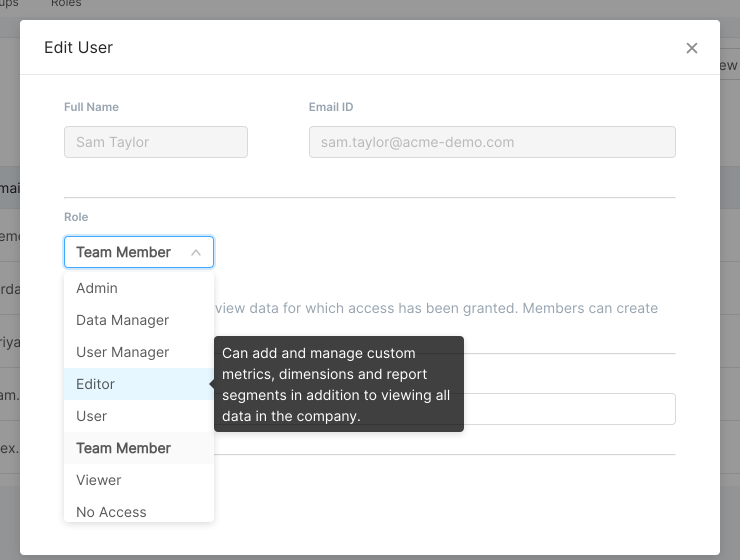The width and height of the screenshot is (740, 560).
Task: Click the role description text about granted access
Action: coord(436,308)
